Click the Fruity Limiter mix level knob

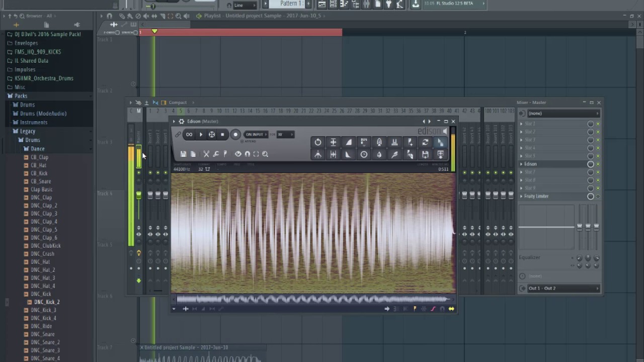click(591, 196)
